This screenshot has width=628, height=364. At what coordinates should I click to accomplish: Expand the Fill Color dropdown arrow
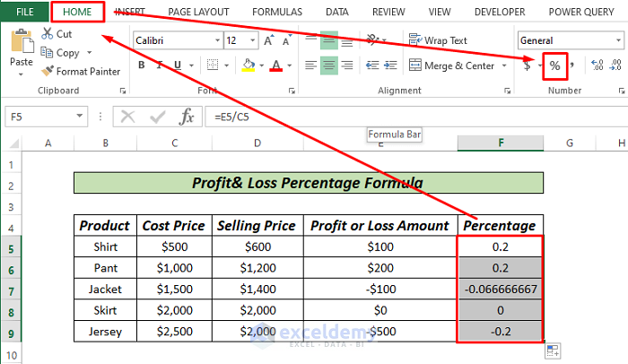262,65
